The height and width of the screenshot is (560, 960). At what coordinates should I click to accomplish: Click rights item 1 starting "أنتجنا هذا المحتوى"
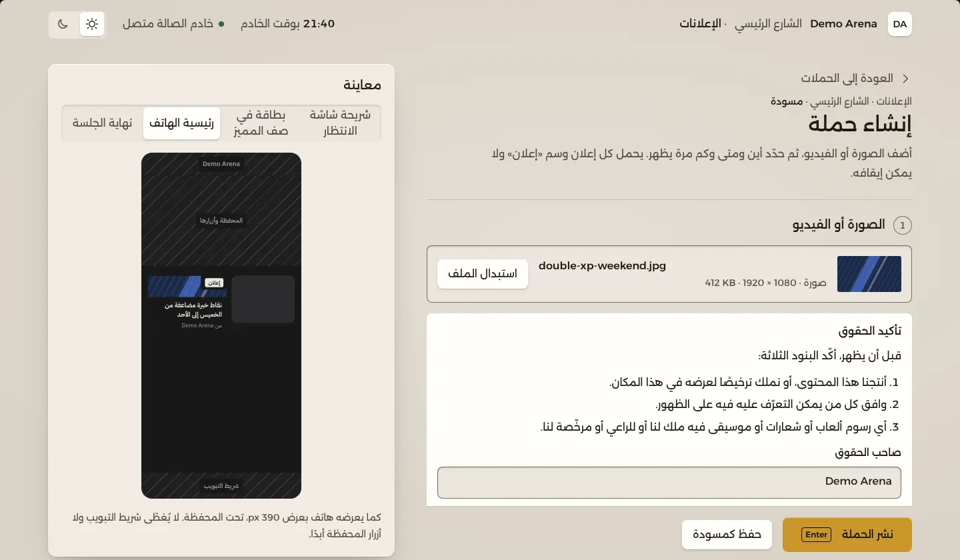click(x=755, y=382)
